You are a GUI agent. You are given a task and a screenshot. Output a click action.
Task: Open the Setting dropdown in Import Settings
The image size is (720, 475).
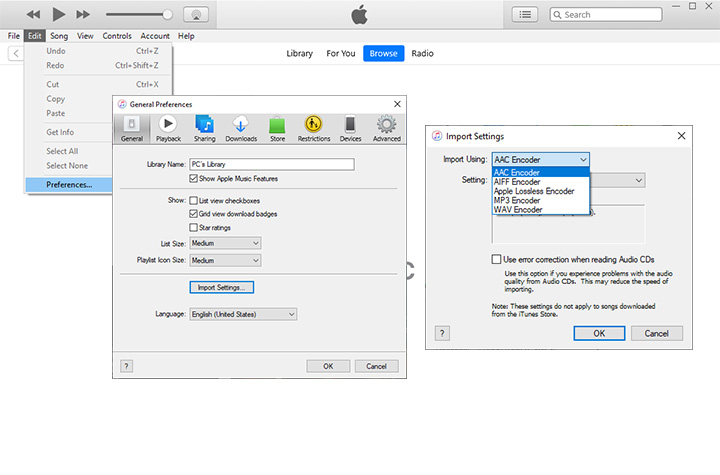click(617, 180)
